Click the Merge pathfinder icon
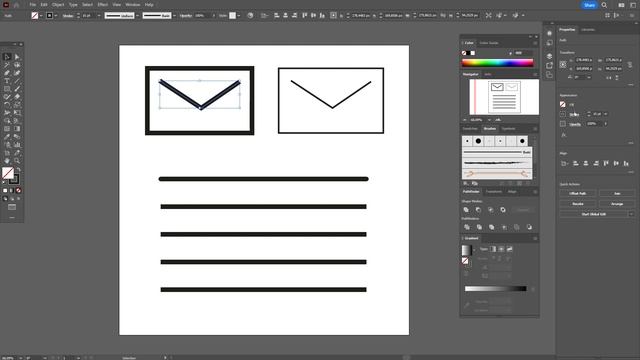 point(491,227)
